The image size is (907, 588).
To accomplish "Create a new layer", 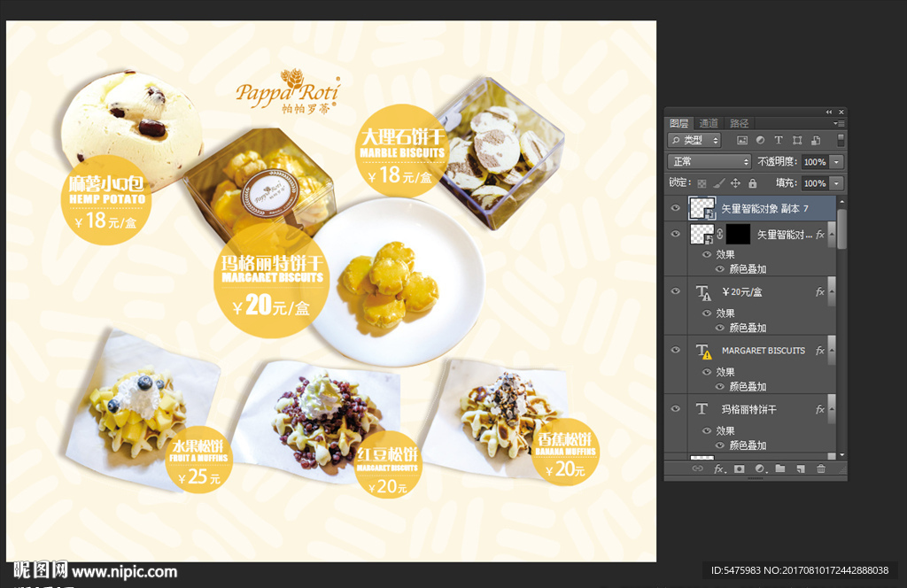I will tap(801, 469).
